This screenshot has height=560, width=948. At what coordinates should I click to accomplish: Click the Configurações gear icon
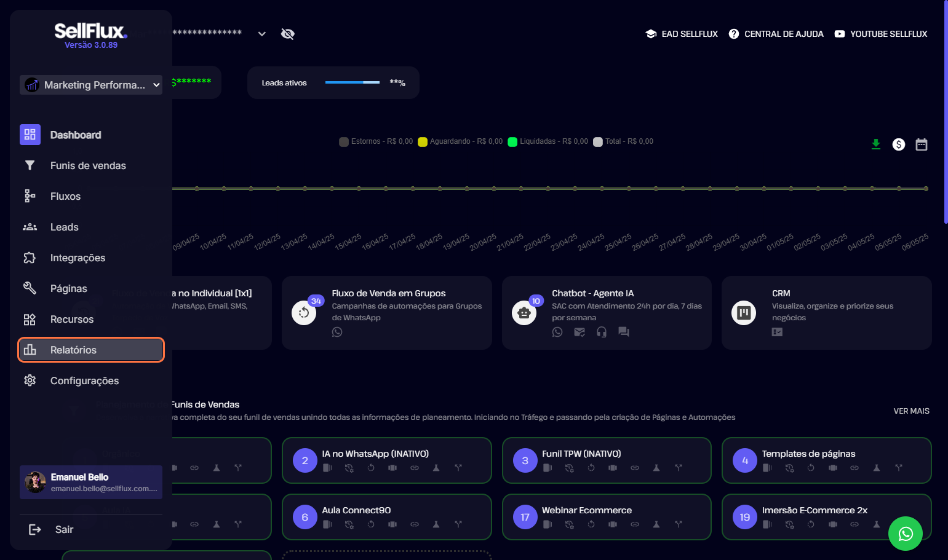point(30,381)
